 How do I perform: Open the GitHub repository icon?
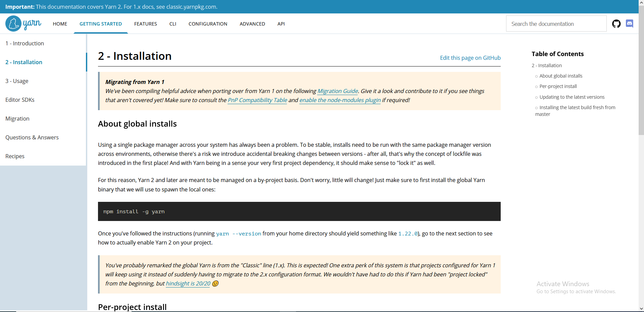616,24
